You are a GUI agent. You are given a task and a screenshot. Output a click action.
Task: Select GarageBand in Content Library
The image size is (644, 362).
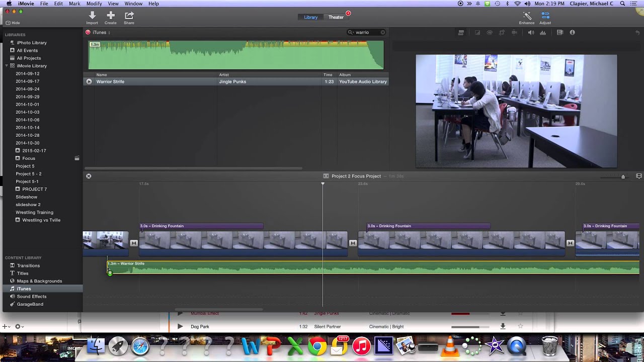30,304
